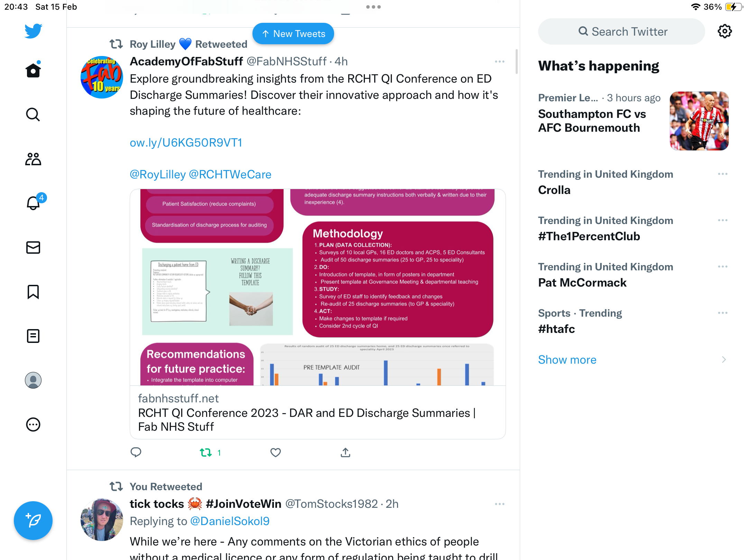Select the Pat McCormack trending topic
The image size is (747, 560).
point(582,282)
